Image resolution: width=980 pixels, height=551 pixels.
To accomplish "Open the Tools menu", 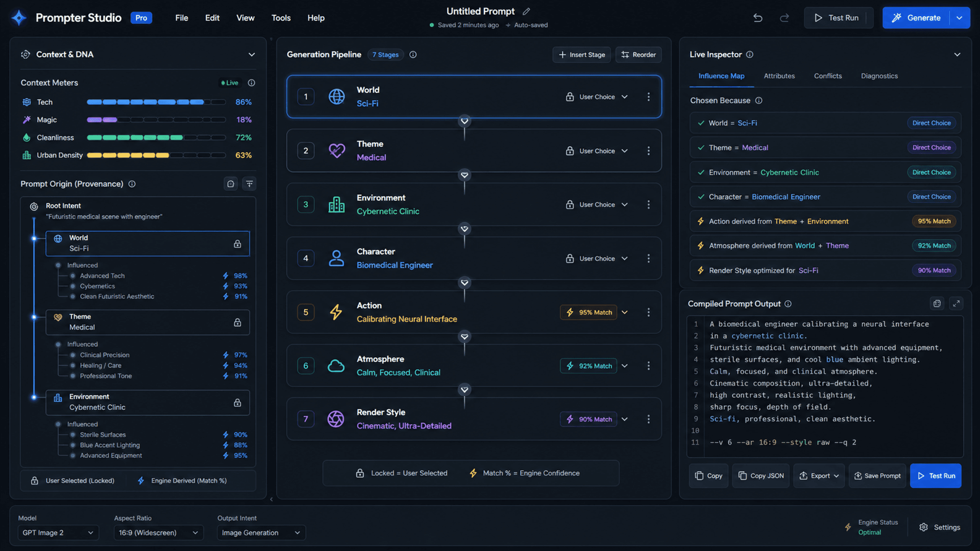I will click(281, 18).
